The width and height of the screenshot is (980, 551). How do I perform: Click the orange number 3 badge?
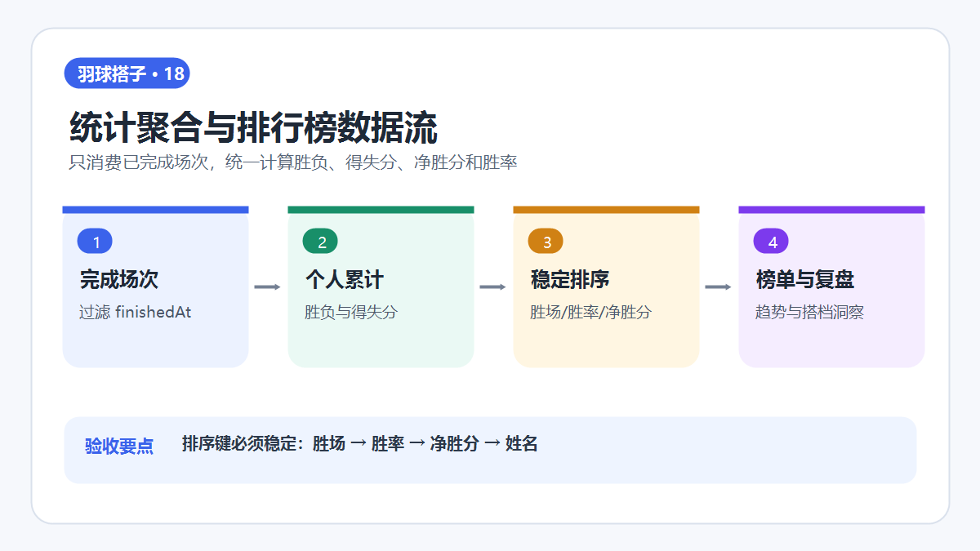tap(546, 242)
